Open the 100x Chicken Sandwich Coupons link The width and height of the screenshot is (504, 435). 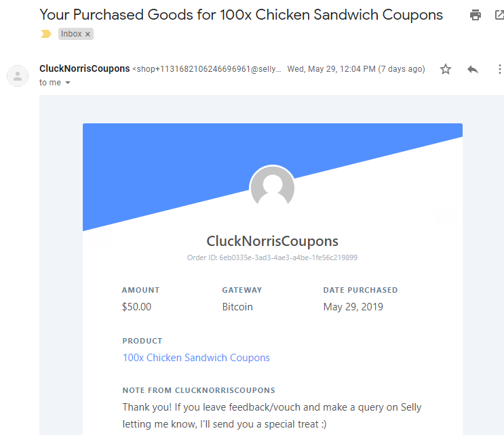tap(196, 358)
